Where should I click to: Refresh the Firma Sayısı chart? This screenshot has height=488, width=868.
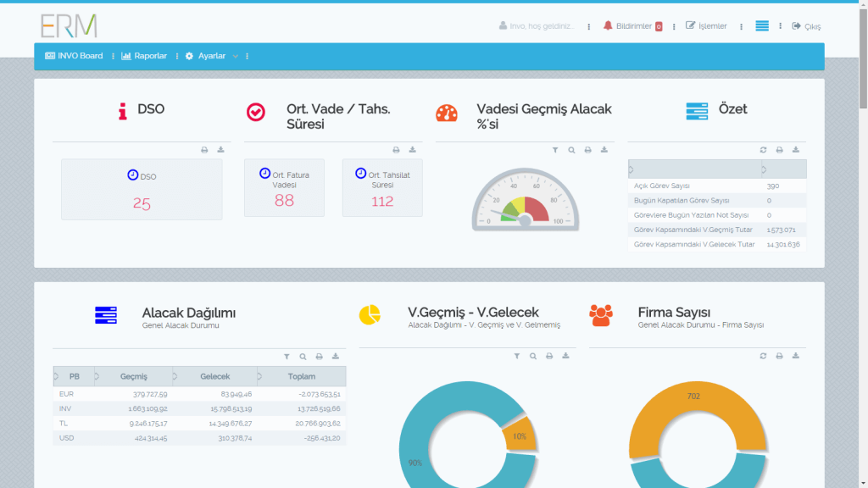[764, 357]
